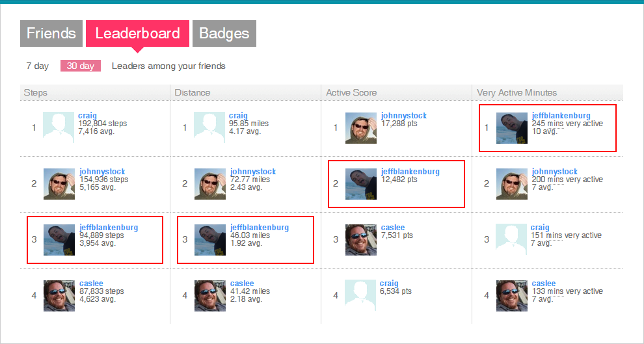644x344 pixels.
Task: Click johnnystock's photo in the Active Score column
Action: coord(360,127)
